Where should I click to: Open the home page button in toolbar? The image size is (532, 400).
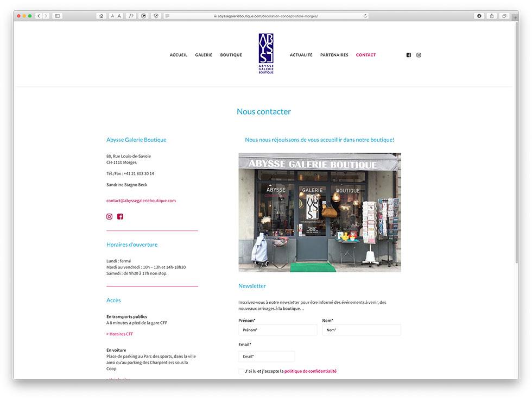tap(101, 16)
